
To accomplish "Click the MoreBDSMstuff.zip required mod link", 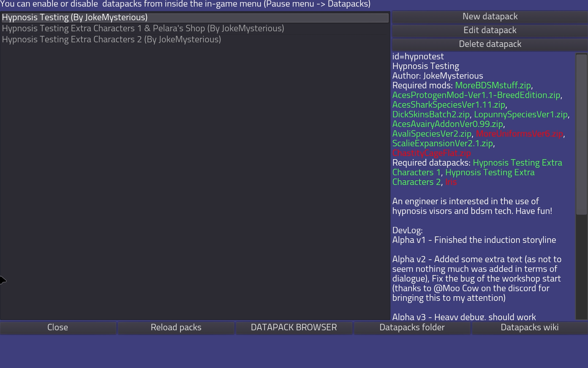I will [492, 86].
